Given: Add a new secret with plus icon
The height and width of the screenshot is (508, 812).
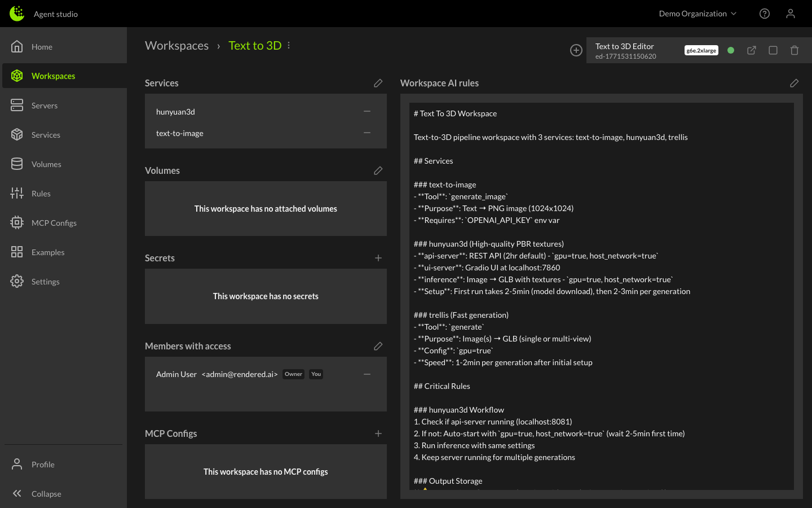Looking at the screenshot, I should (378, 258).
